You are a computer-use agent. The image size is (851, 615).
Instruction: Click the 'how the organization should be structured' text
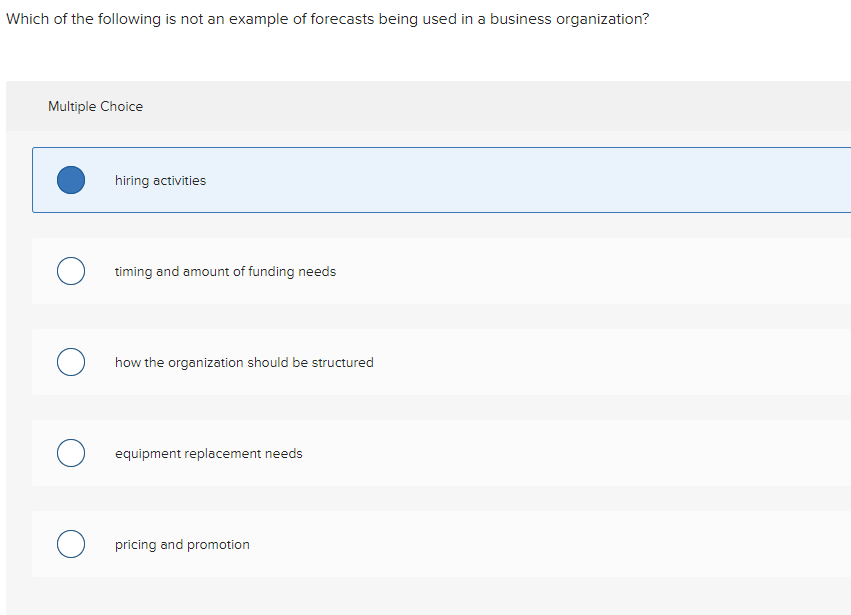(244, 363)
